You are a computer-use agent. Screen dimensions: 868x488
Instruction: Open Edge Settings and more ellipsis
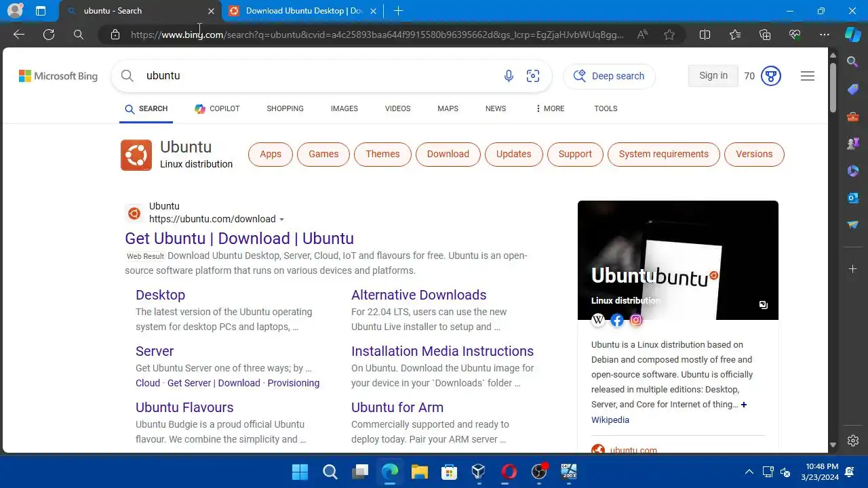(825, 35)
